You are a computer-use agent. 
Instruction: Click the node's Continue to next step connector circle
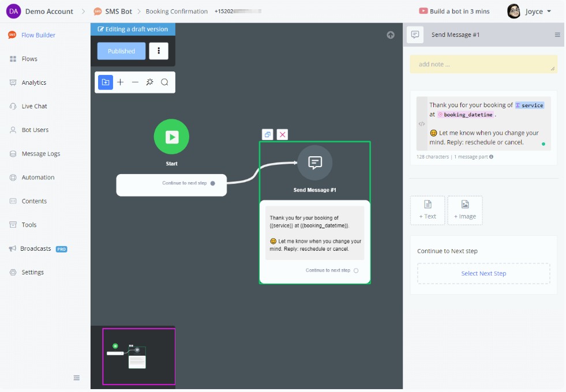click(356, 270)
